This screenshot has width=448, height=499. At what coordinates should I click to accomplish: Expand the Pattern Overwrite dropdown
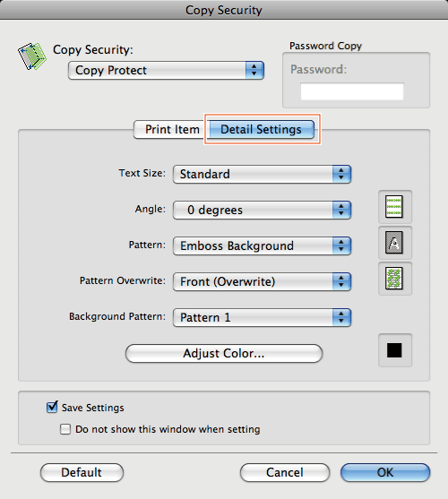(262, 281)
